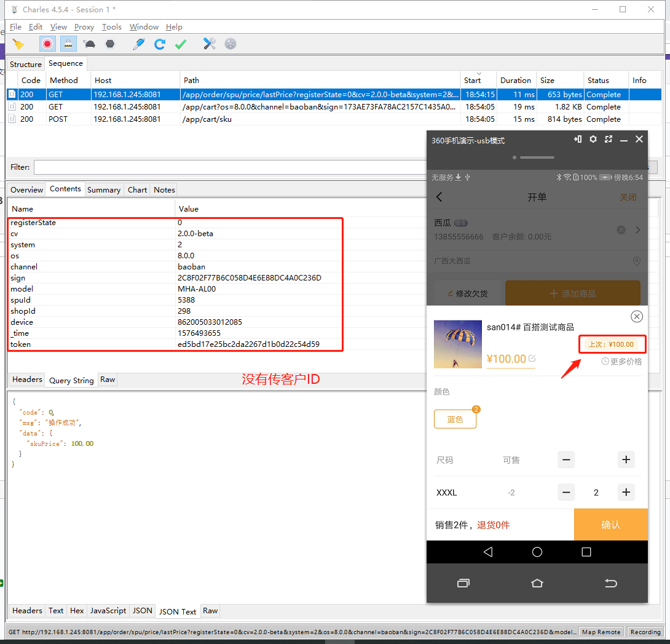670x644 pixels.
Task: Click the Recording status button
Action: coord(645,632)
